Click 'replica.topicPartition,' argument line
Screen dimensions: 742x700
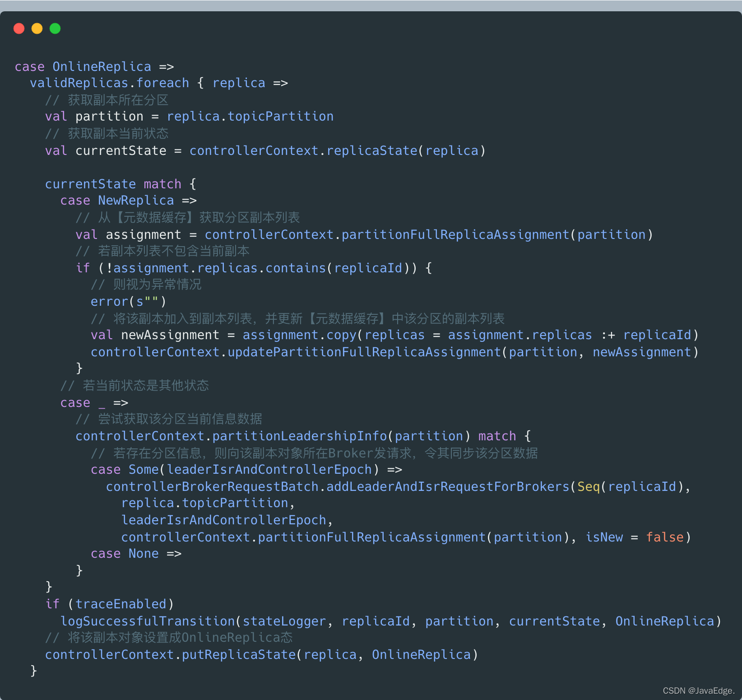[208, 503]
